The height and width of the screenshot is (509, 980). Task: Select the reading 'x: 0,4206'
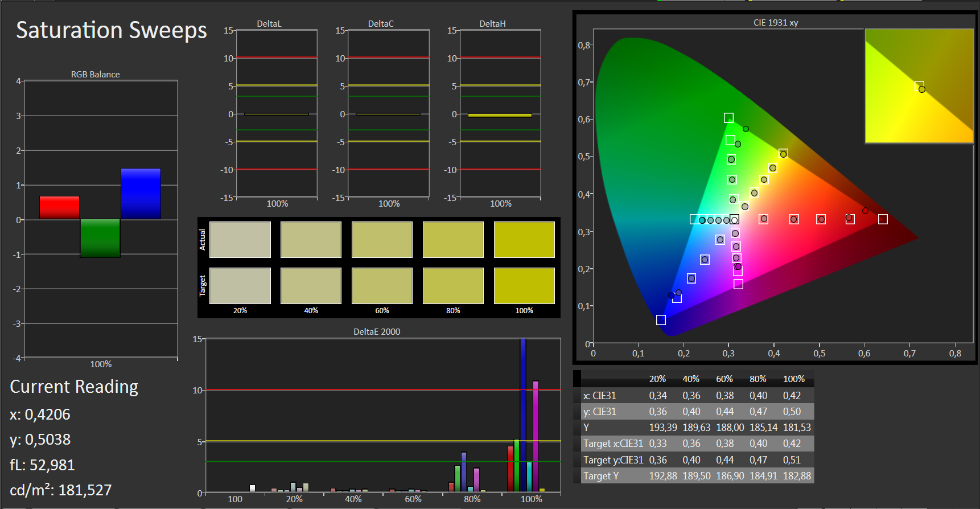click(40, 414)
